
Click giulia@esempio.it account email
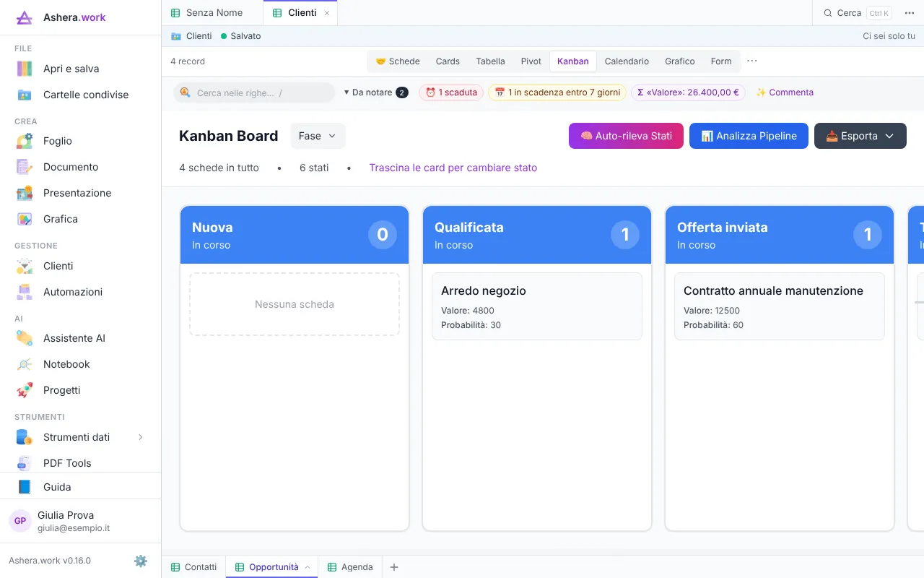(x=74, y=528)
